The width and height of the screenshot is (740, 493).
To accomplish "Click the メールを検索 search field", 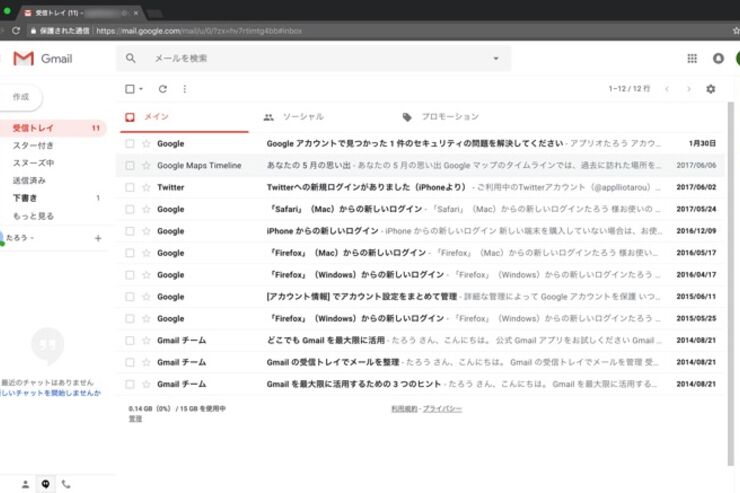I will point(314,58).
